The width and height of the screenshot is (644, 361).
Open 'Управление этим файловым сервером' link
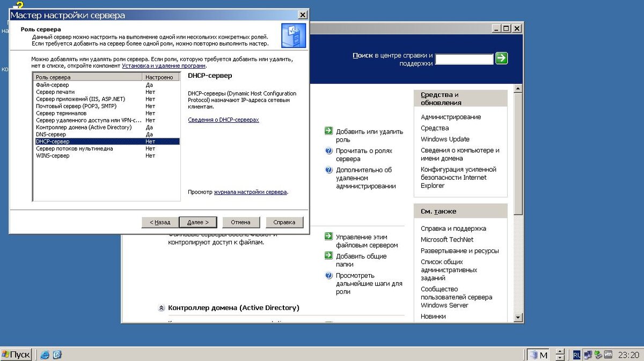coord(367,241)
